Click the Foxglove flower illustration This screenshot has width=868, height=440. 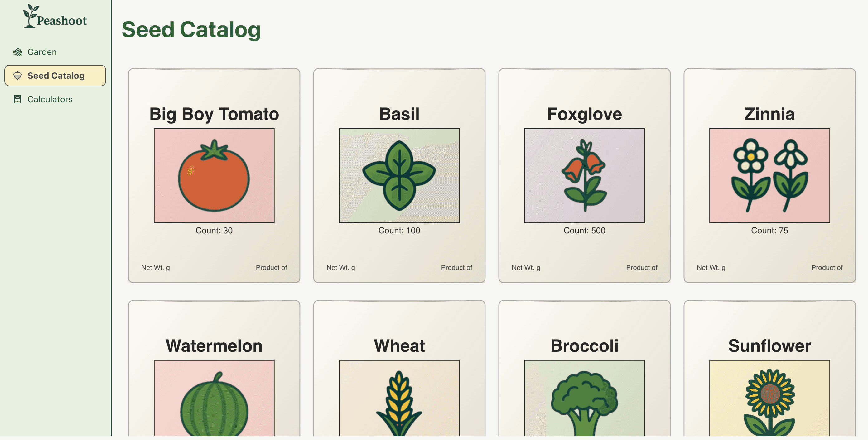584,175
